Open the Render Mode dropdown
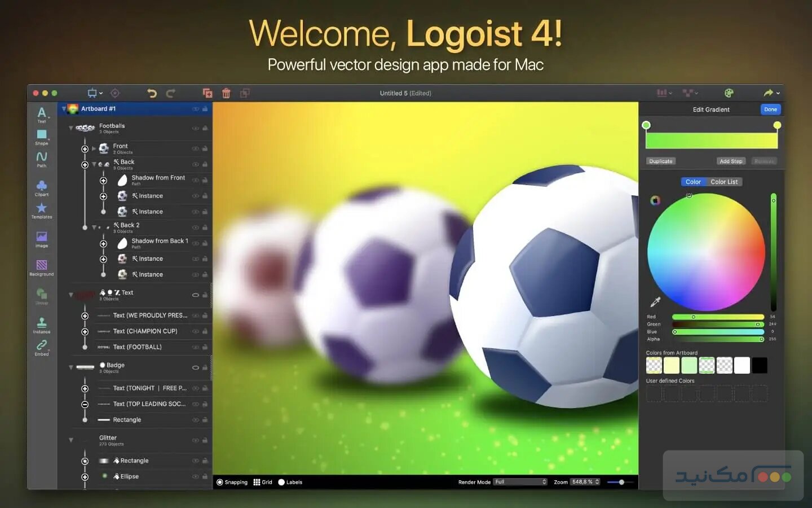812x508 pixels. point(519,481)
